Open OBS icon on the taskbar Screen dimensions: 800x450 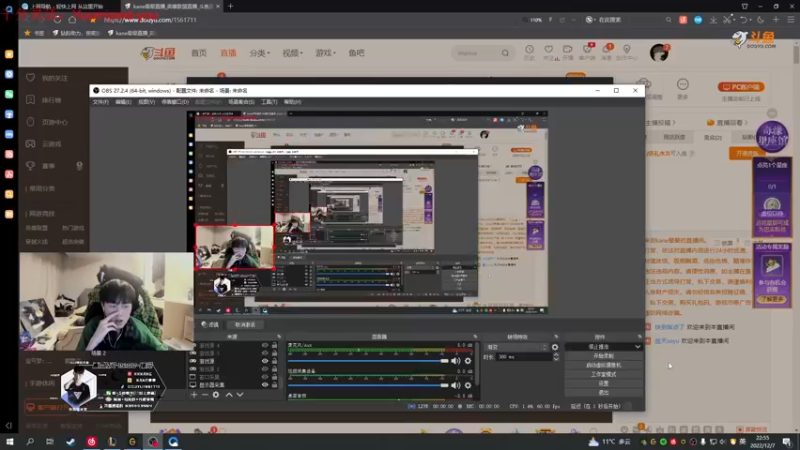point(153,441)
